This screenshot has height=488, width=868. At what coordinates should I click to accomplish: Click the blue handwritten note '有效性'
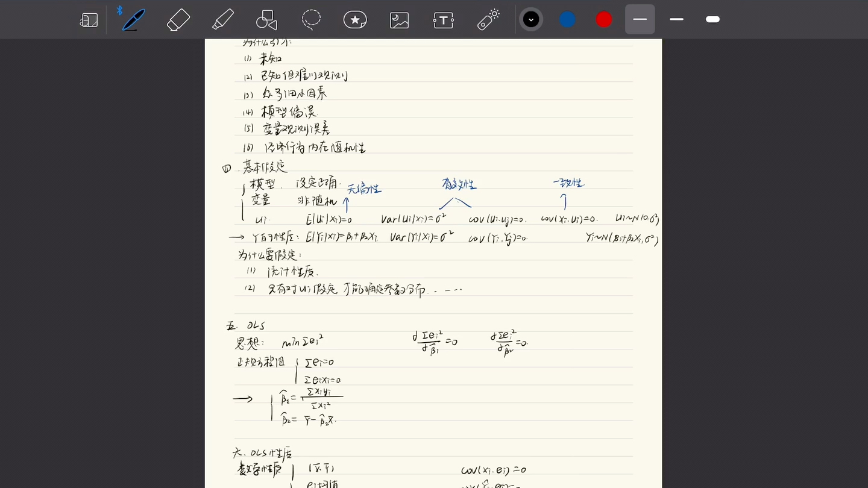point(459,184)
